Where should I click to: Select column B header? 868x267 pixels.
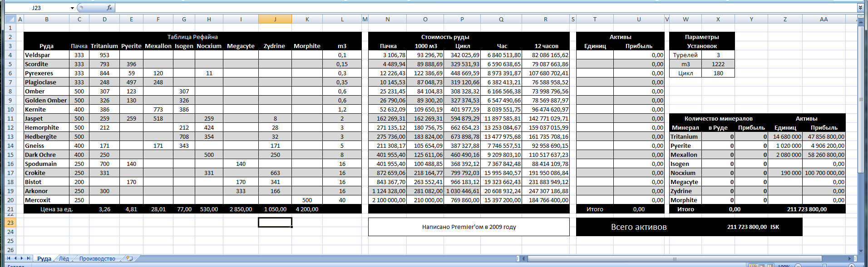click(x=46, y=19)
